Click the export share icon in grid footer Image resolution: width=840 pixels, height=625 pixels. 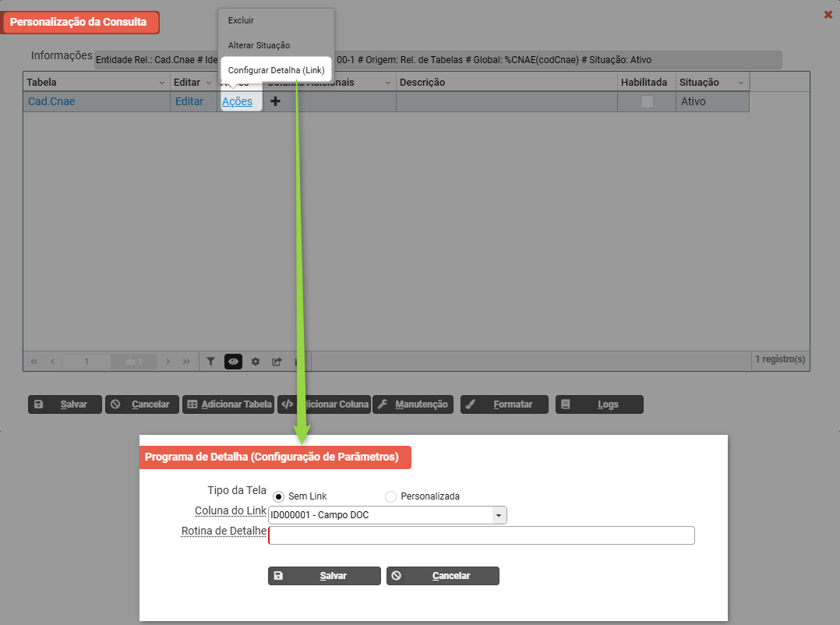click(x=277, y=362)
